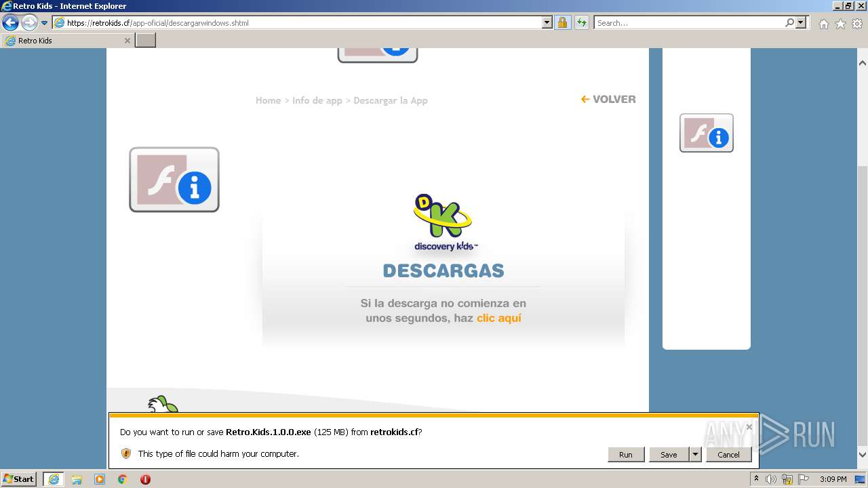The width and height of the screenshot is (868, 488).
Task: Open the Home icon
Action: pyautogui.click(x=823, y=24)
